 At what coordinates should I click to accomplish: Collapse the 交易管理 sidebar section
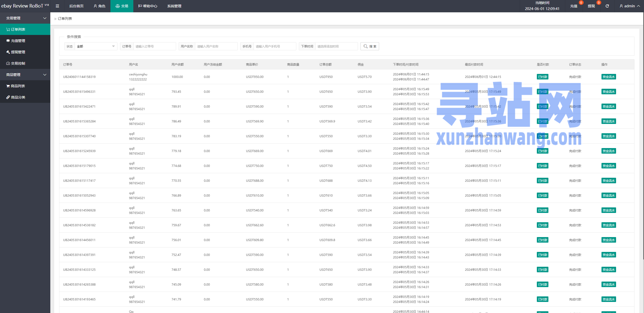point(25,18)
